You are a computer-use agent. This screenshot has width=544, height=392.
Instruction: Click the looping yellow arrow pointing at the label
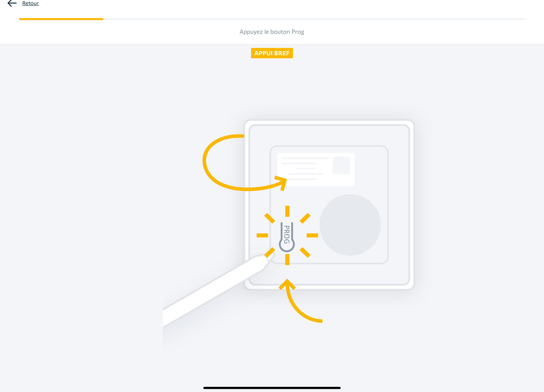click(245, 163)
